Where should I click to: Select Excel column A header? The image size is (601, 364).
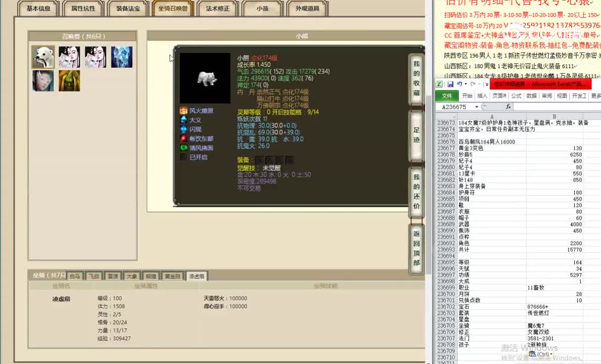492,116
